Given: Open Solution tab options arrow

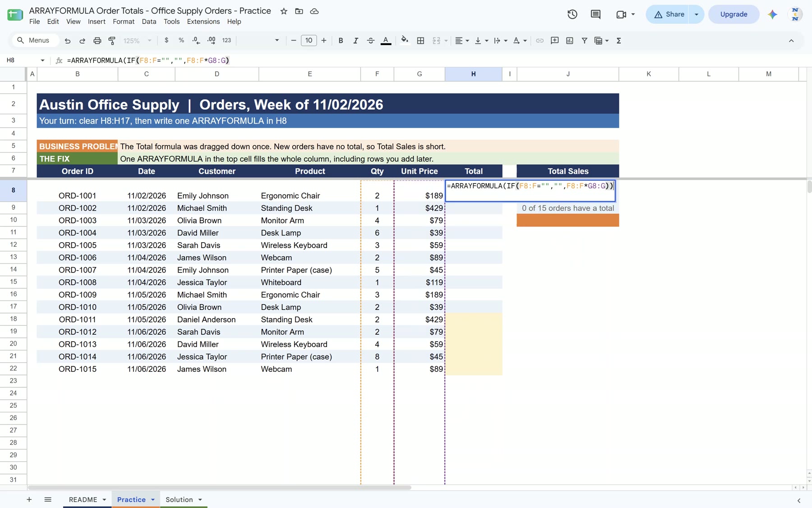Looking at the screenshot, I should [x=200, y=499].
